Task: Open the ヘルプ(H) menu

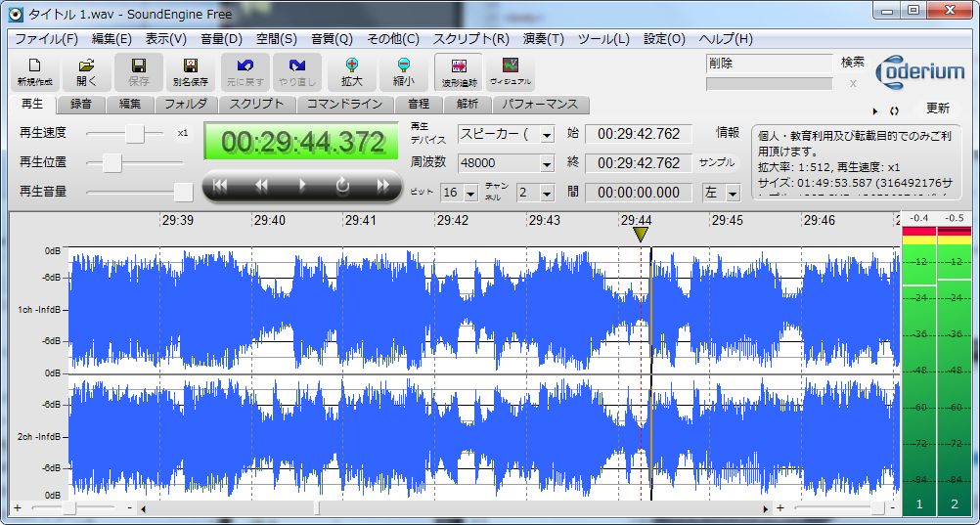Action: [726, 39]
